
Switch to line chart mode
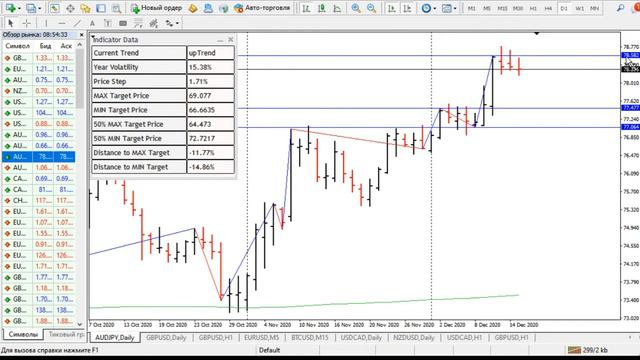337,8
